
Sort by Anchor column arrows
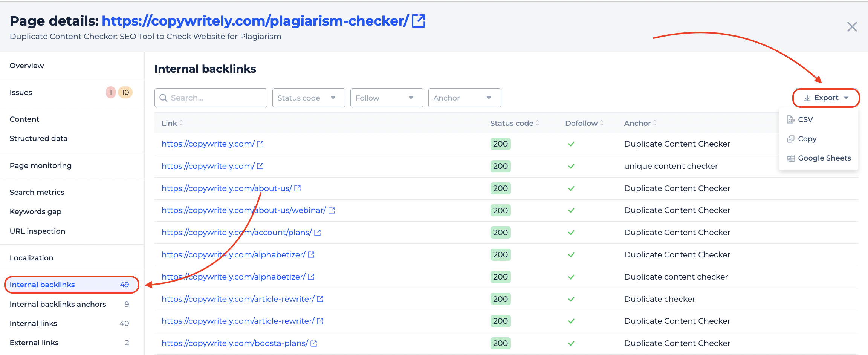655,123
